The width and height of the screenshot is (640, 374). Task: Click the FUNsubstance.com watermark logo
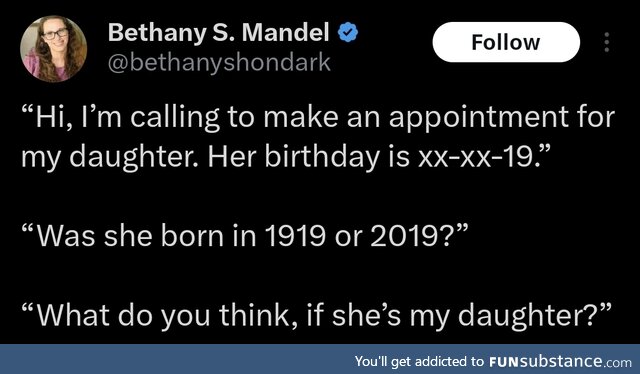click(x=560, y=361)
